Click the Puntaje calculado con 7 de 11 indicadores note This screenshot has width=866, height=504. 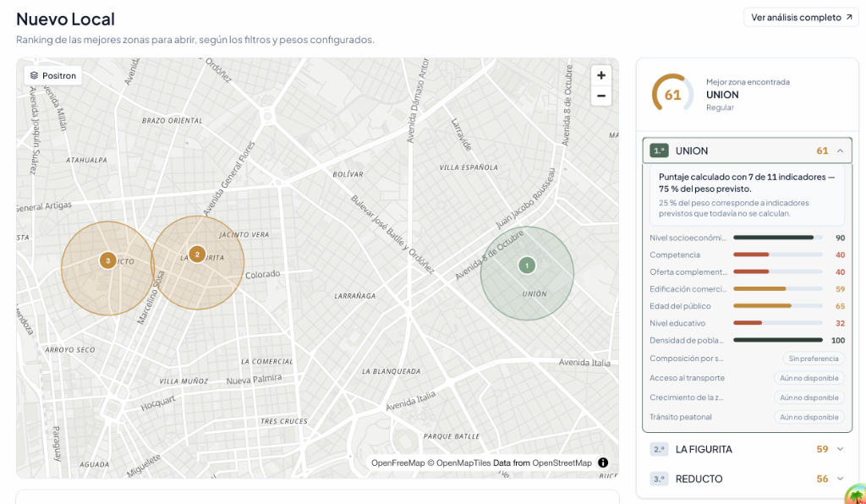[747, 183]
